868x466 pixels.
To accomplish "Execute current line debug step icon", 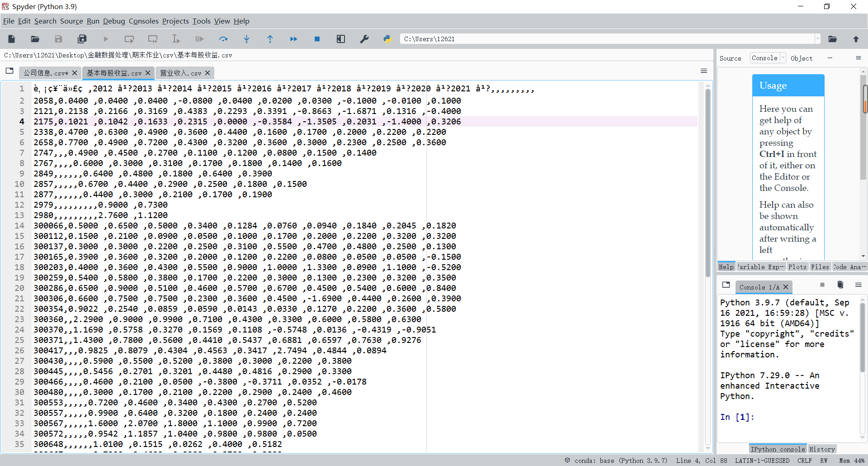I will 223,39.
